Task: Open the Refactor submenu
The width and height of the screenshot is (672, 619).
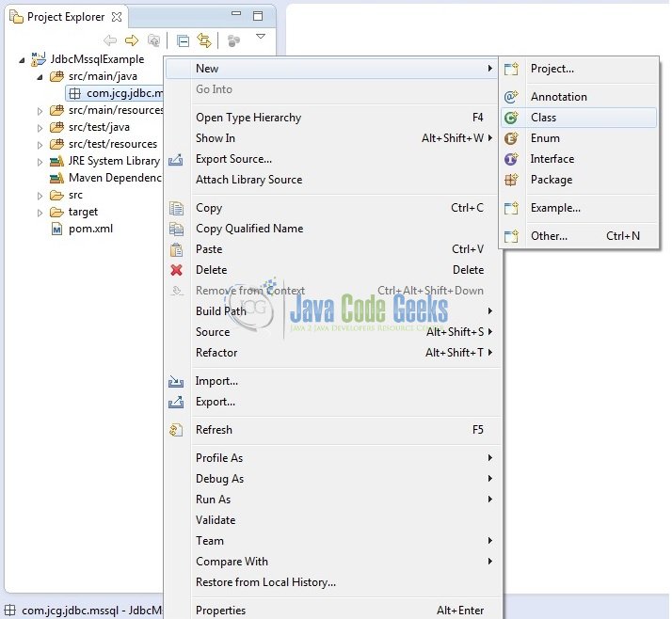Action: tap(332, 353)
